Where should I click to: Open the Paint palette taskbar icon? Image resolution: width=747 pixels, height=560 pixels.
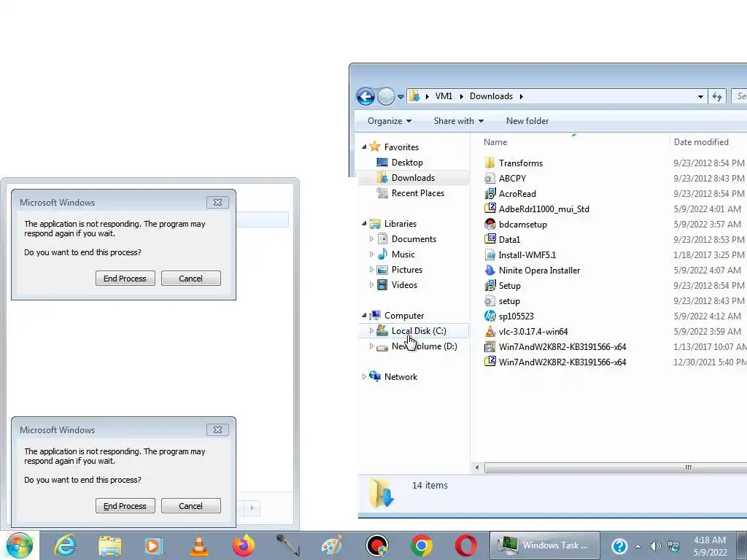[333, 545]
